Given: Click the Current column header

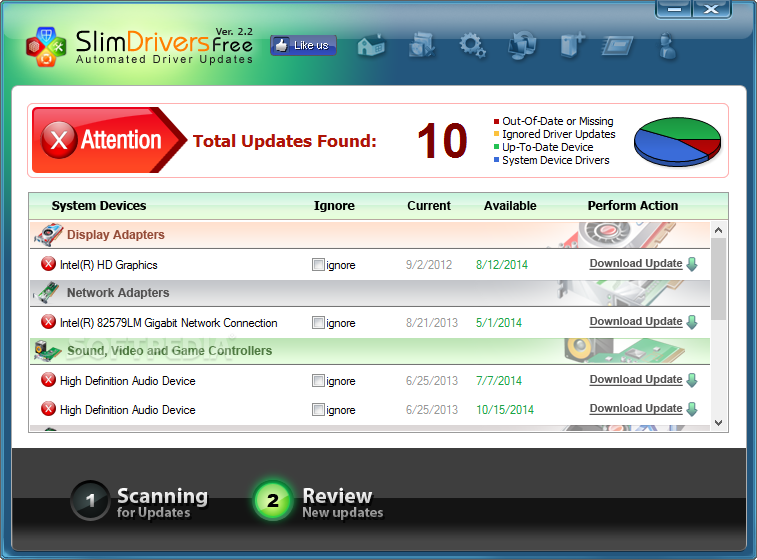Looking at the screenshot, I should pos(429,206).
